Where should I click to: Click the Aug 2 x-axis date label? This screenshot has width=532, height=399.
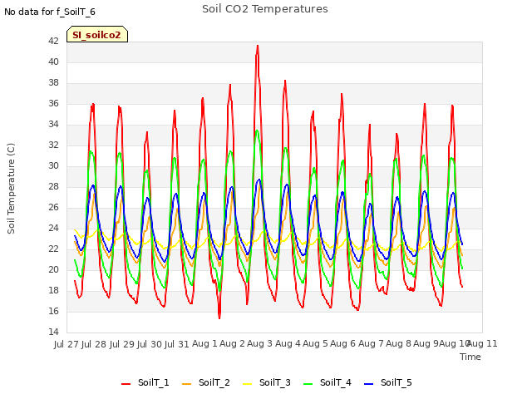[x=232, y=344]
